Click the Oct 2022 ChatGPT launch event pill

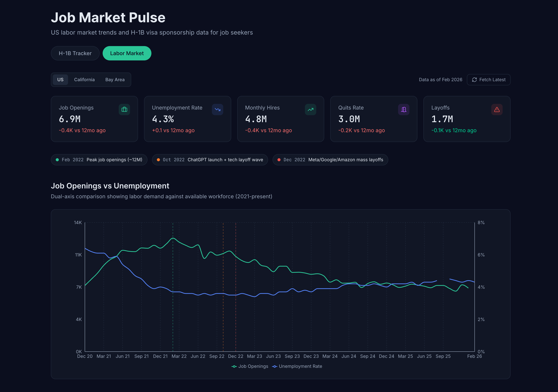210,160
